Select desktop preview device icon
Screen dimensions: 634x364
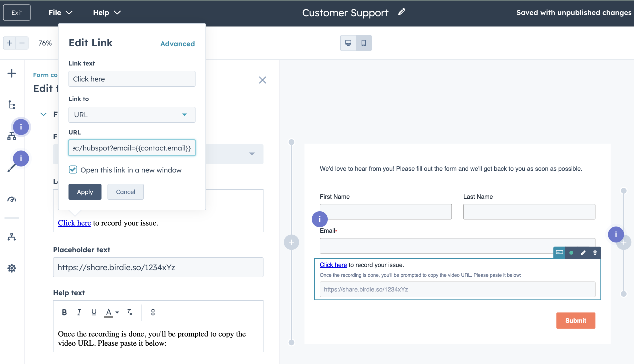(348, 43)
